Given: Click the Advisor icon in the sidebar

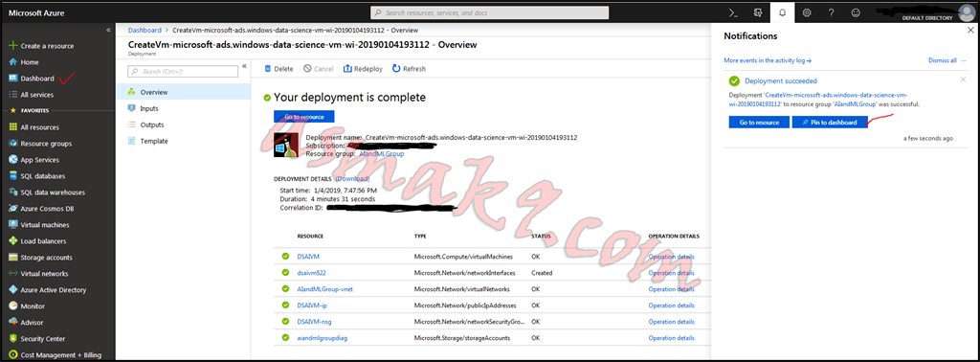Looking at the screenshot, I should click(x=12, y=322).
